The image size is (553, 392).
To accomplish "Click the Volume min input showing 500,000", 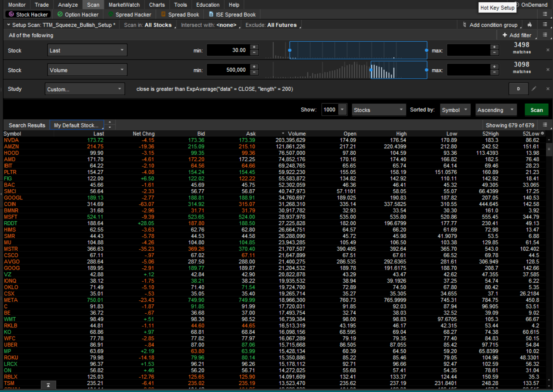I will coord(229,70).
